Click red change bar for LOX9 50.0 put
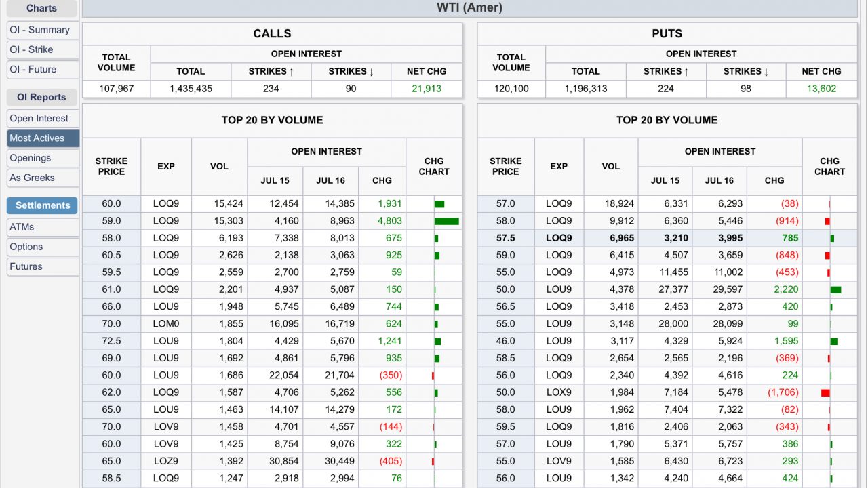This screenshot has width=868, height=488. tap(825, 392)
